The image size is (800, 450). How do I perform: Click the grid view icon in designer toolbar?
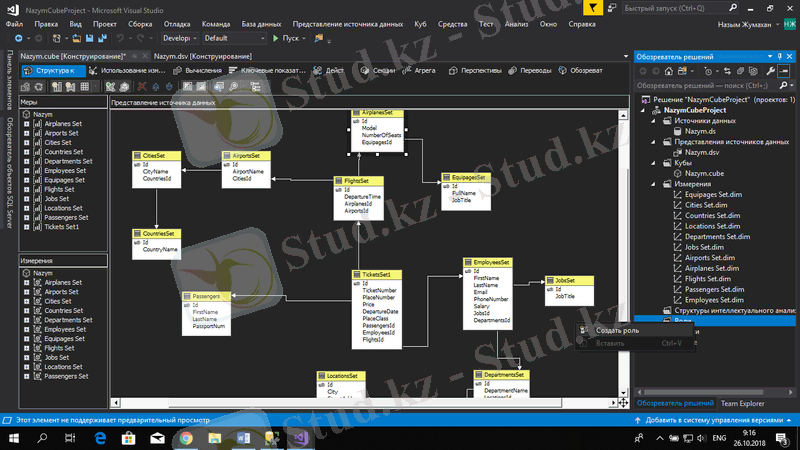pos(85,87)
